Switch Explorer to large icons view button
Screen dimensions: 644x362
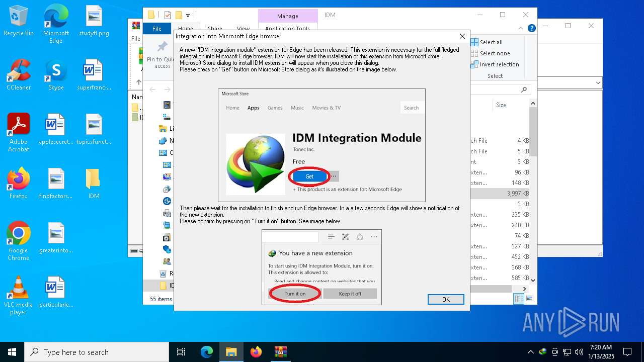(529, 299)
